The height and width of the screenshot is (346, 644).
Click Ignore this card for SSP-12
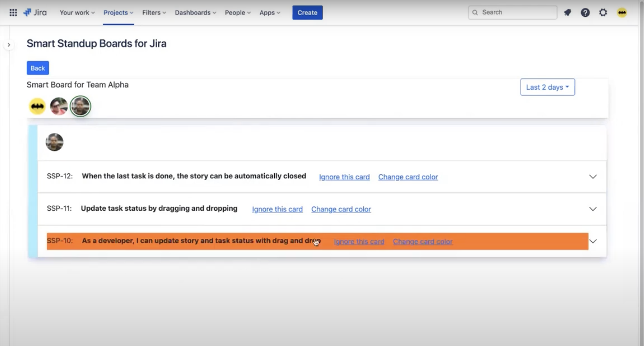[344, 177]
